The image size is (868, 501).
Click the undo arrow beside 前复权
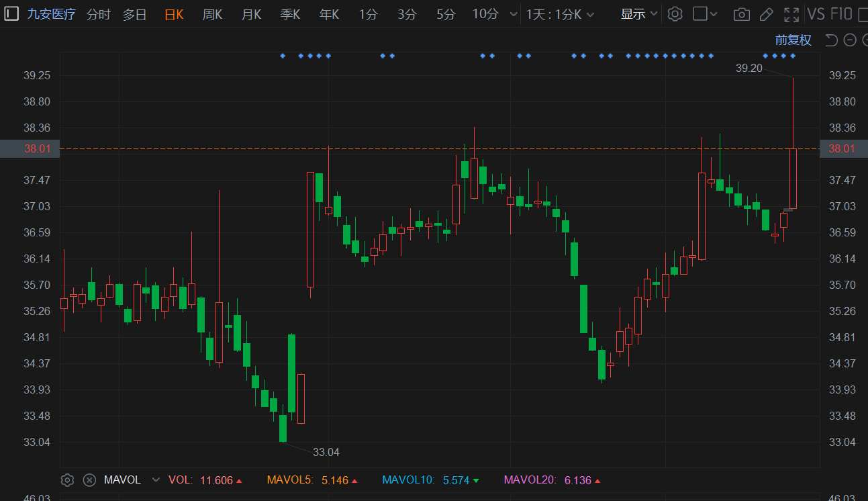click(831, 40)
